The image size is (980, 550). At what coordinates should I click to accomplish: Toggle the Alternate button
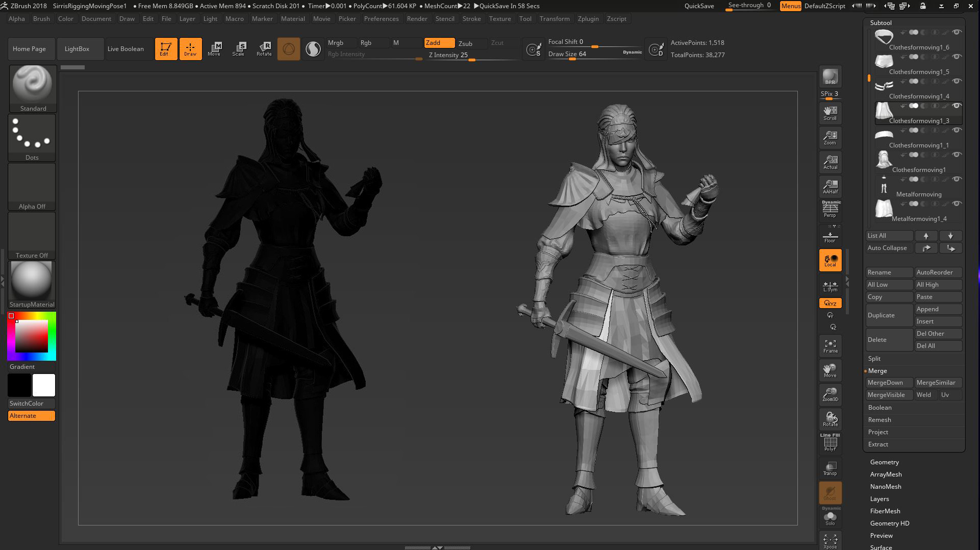pos(32,416)
